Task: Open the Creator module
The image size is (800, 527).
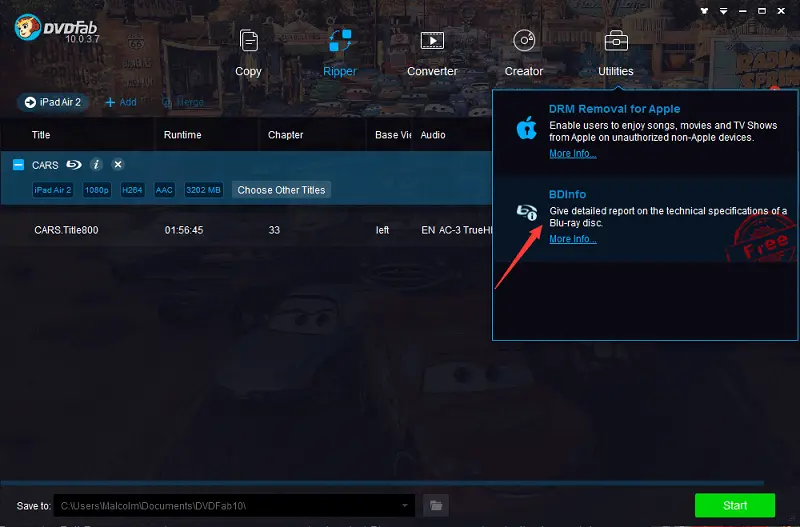Action: click(x=523, y=52)
